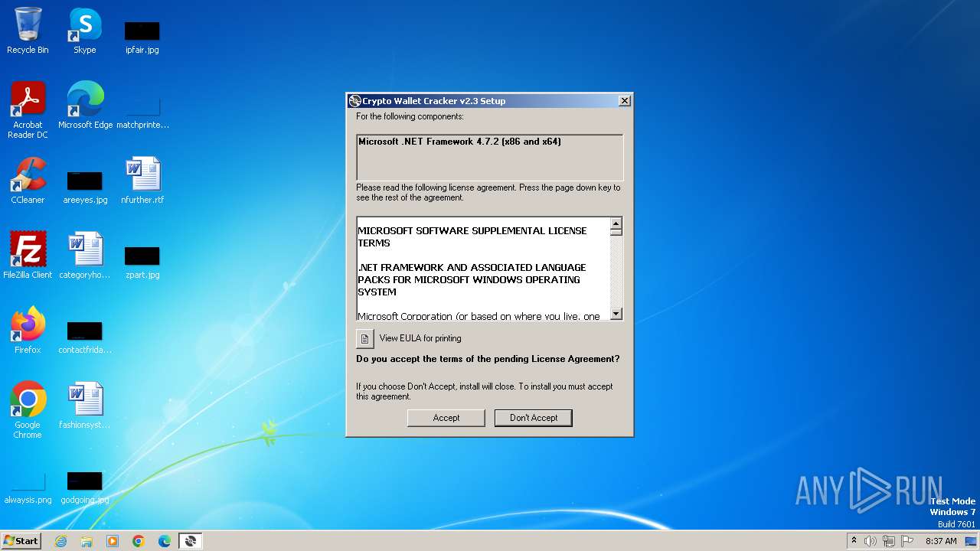The height and width of the screenshot is (551, 980).
Task: Select contactfrida... desktop file
Action: coord(85,336)
